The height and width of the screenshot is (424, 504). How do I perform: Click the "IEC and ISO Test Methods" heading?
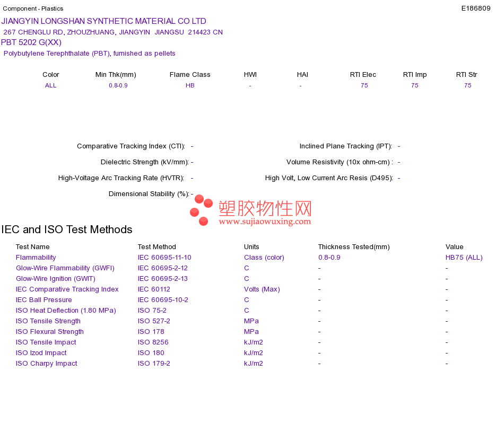(x=67, y=229)
